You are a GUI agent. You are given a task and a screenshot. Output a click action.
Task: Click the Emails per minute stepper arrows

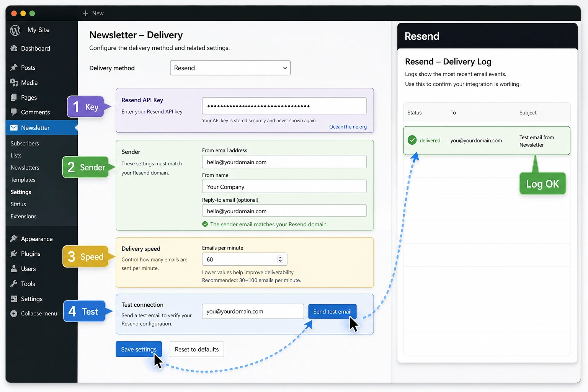point(280,259)
